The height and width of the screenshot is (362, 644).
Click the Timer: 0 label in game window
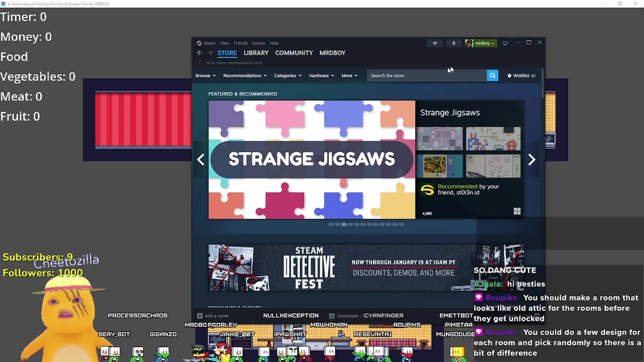24,17
